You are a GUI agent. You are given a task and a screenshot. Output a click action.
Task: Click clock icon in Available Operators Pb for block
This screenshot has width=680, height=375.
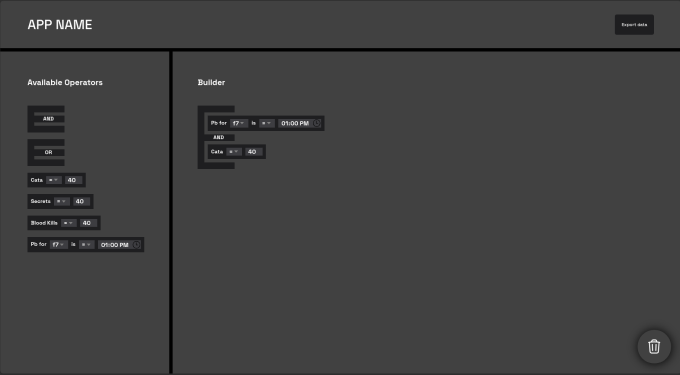pyautogui.click(x=136, y=245)
